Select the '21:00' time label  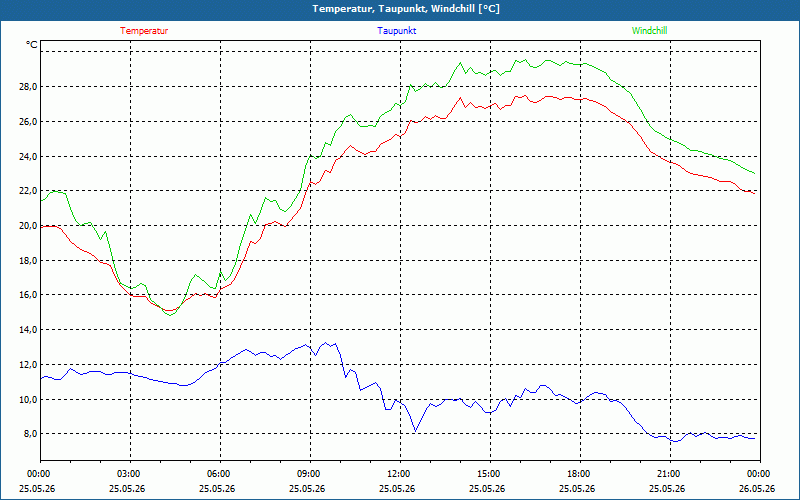(x=670, y=474)
